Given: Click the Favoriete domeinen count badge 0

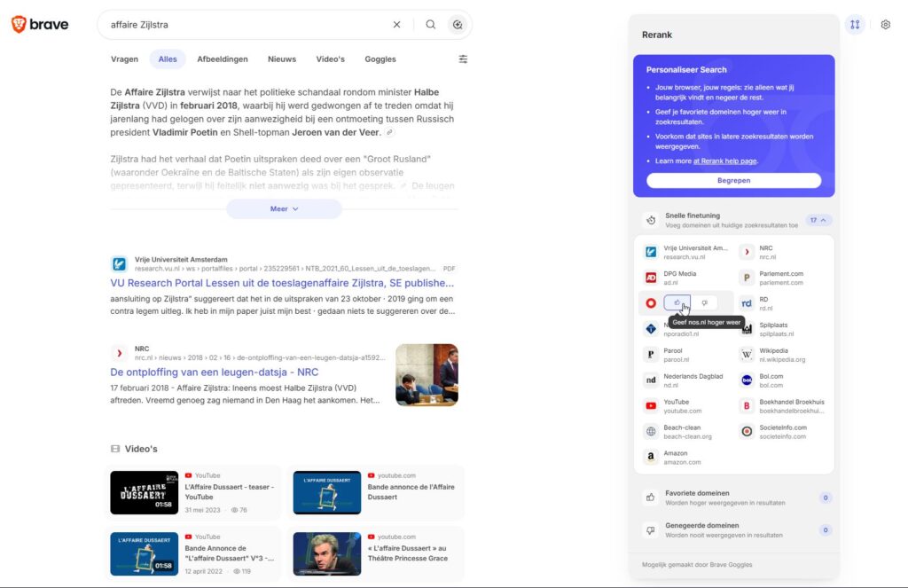Looking at the screenshot, I should (x=826, y=498).
